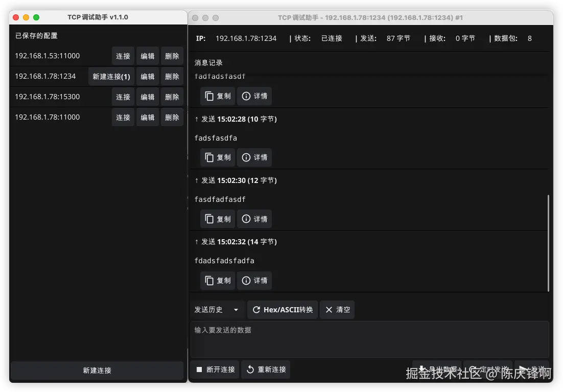563x392 pixels.
Task: Copy the fasdfadfasdf message sent at 15:02:30
Action: coord(218,219)
